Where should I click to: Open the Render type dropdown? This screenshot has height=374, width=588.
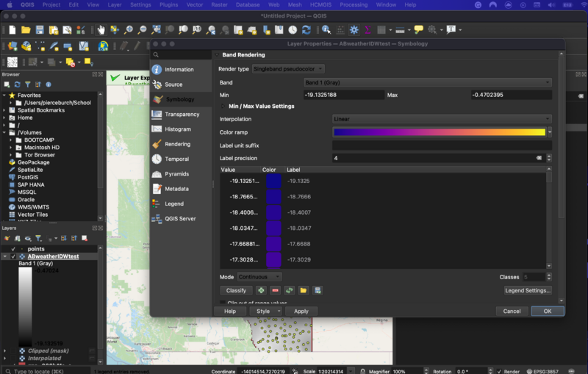click(x=288, y=69)
